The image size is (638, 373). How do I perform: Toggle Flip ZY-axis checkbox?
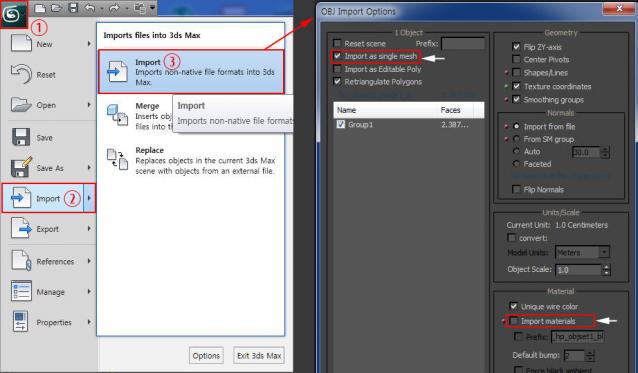(516, 47)
